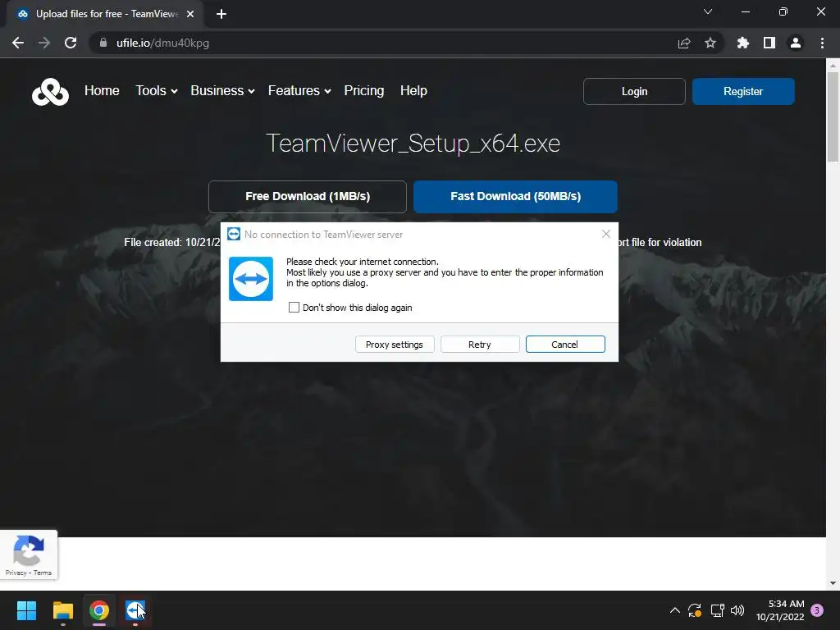Open the Pricing page
The width and height of the screenshot is (840, 630).
click(x=363, y=91)
